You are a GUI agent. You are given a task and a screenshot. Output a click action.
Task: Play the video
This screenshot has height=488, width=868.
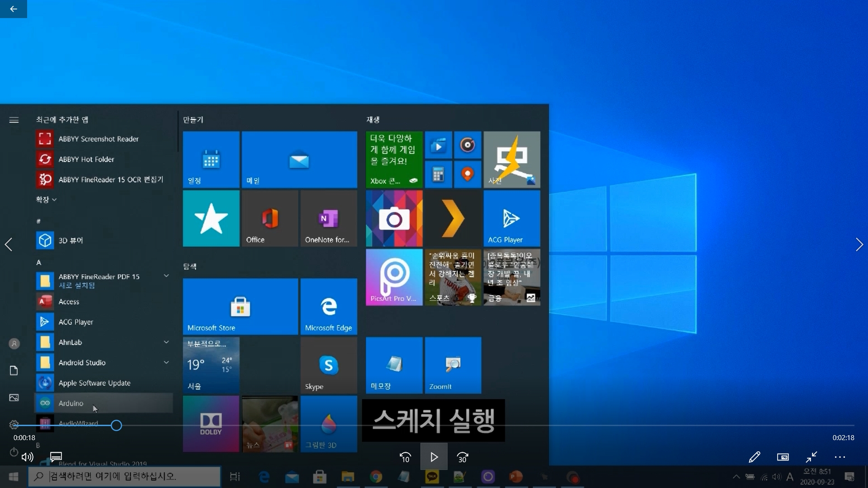pos(434,457)
